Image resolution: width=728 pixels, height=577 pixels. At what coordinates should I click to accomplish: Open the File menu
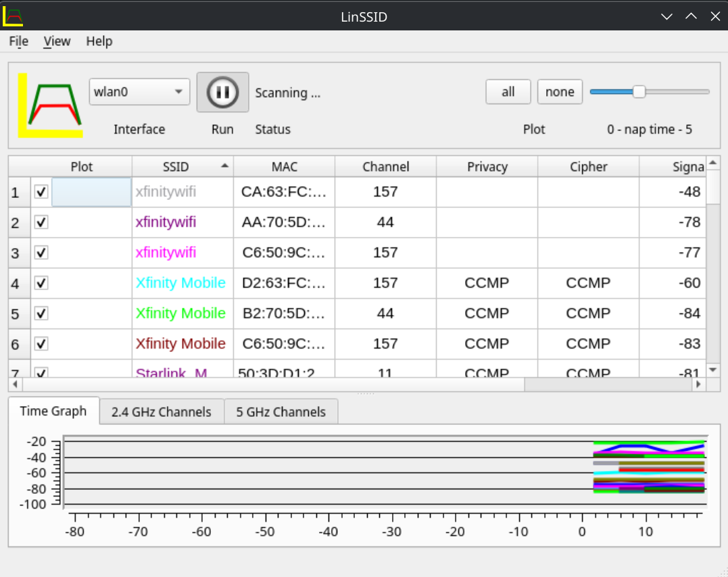point(18,41)
